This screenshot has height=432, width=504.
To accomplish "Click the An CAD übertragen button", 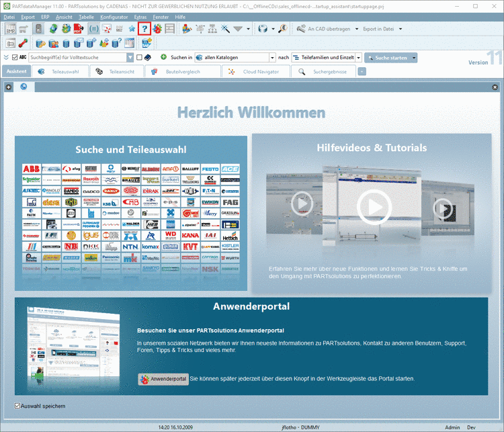I will (323, 29).
